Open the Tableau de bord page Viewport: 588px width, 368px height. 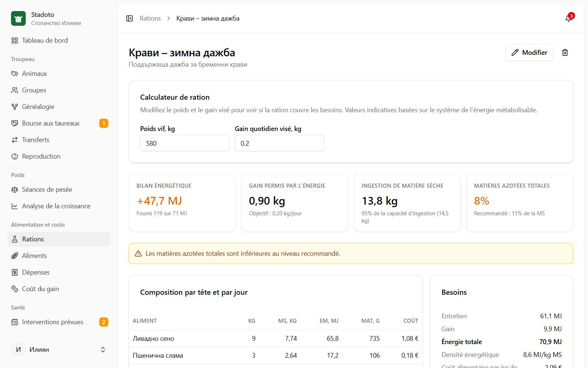(x=59, y=40)
